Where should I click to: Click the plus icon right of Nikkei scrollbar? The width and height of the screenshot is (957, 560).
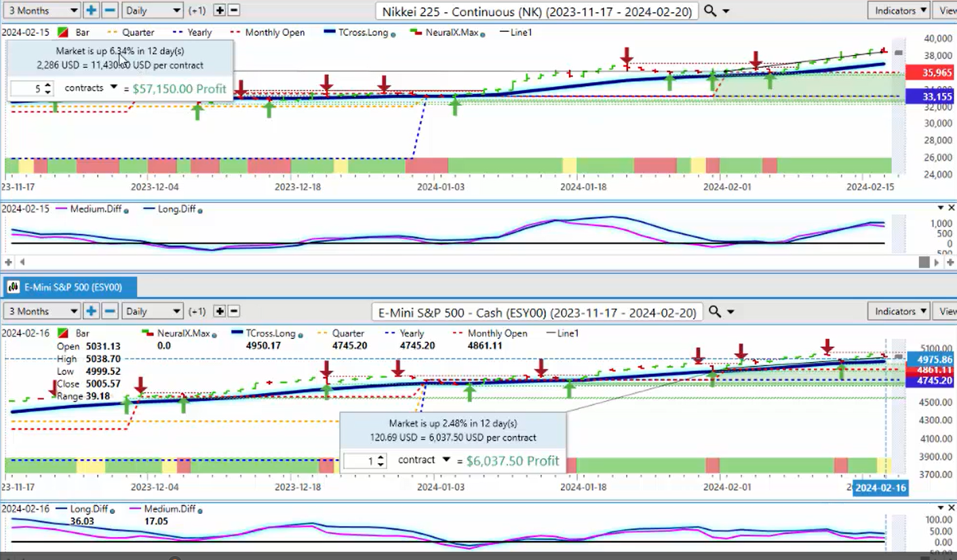[x=949, y=262]
